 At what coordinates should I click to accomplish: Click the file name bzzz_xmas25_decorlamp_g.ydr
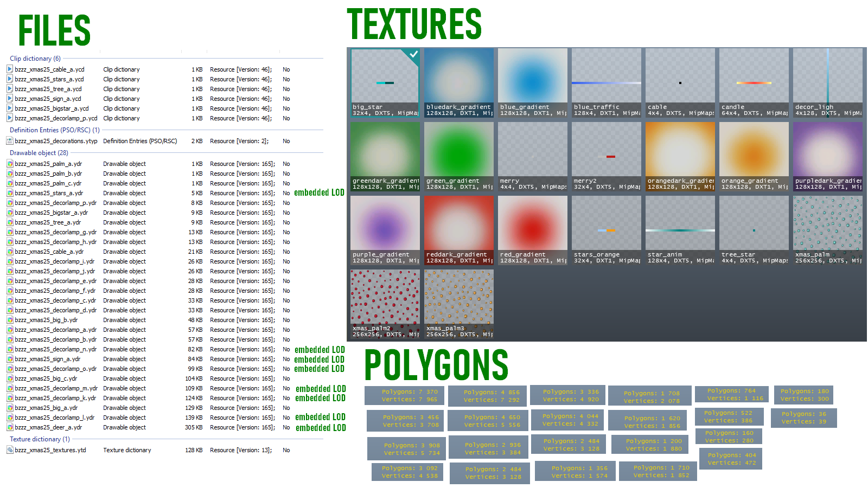pos(56,232)
